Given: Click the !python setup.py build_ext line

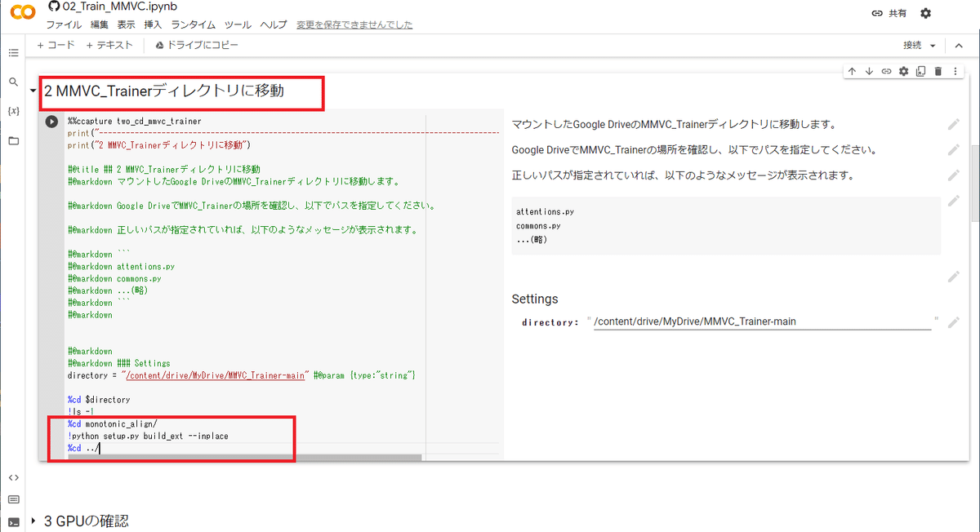Looking at the screenshot, I should (149, 437).
